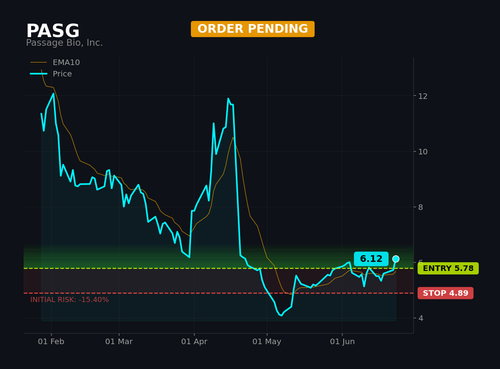
Task: Click the Price legend line swatch
Action: coord(38,74)
